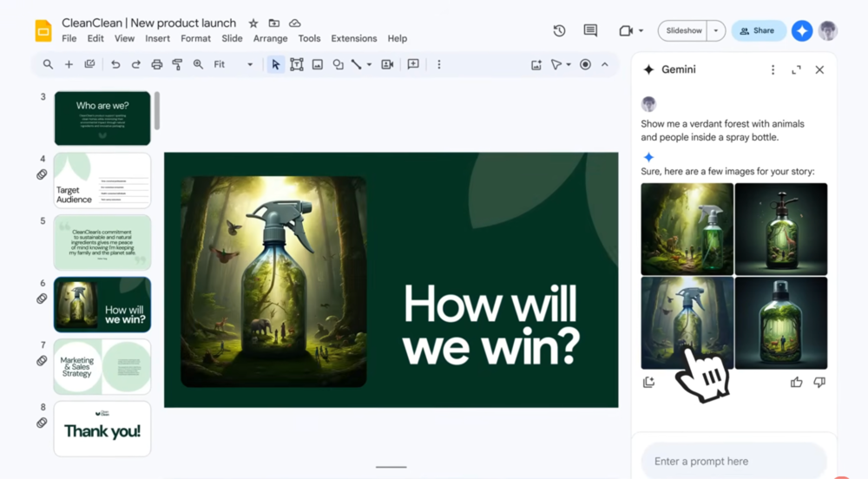Insert a shape from toolbar
Screen dimensions: 868x479
click(338, 65)
